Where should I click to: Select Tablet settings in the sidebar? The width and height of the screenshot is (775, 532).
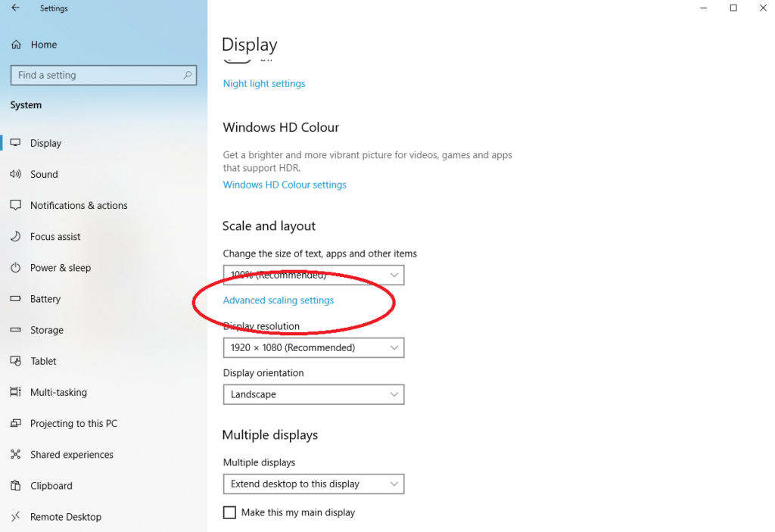(x=42, y=361)
